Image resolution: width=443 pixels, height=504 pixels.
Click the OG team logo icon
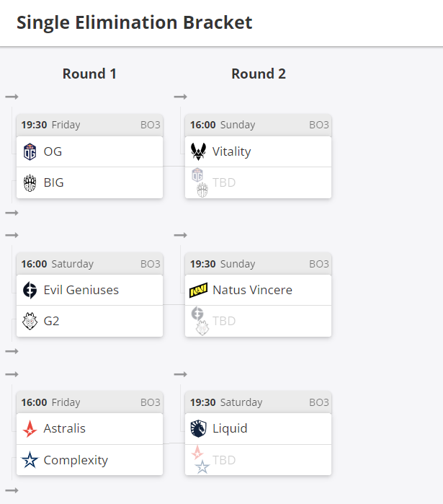click(x=30, y=151)
